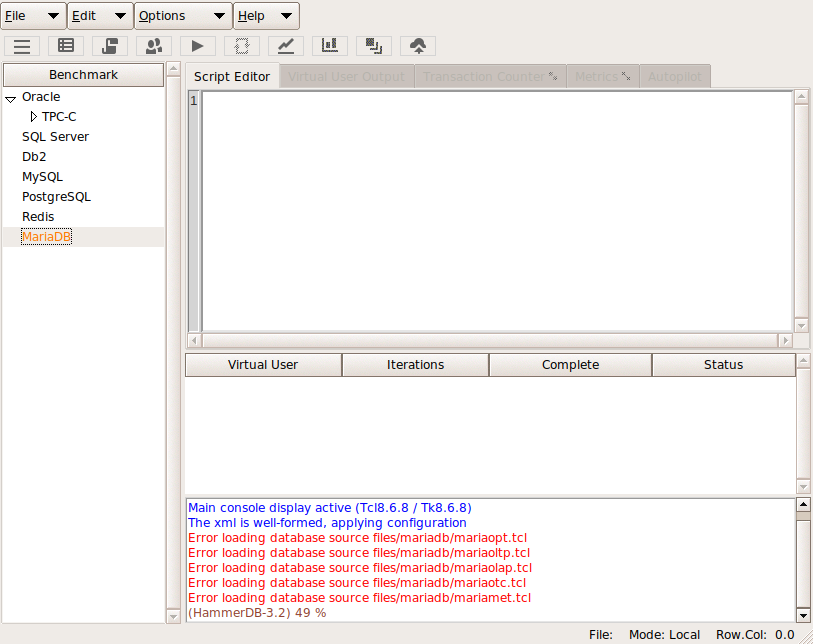Click the mariaoltp.tcl error line
Screen dimensions: 813x644
click(x=359, y=553)
